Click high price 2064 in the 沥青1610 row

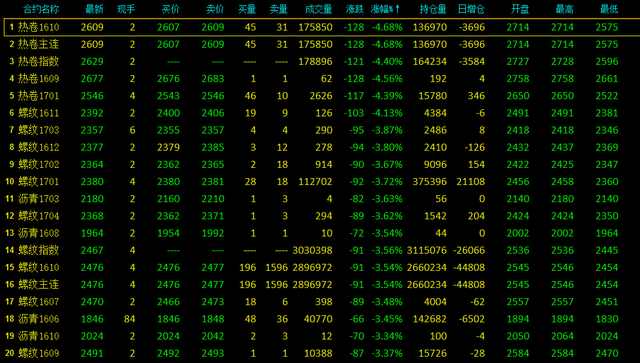click(562, 336)
